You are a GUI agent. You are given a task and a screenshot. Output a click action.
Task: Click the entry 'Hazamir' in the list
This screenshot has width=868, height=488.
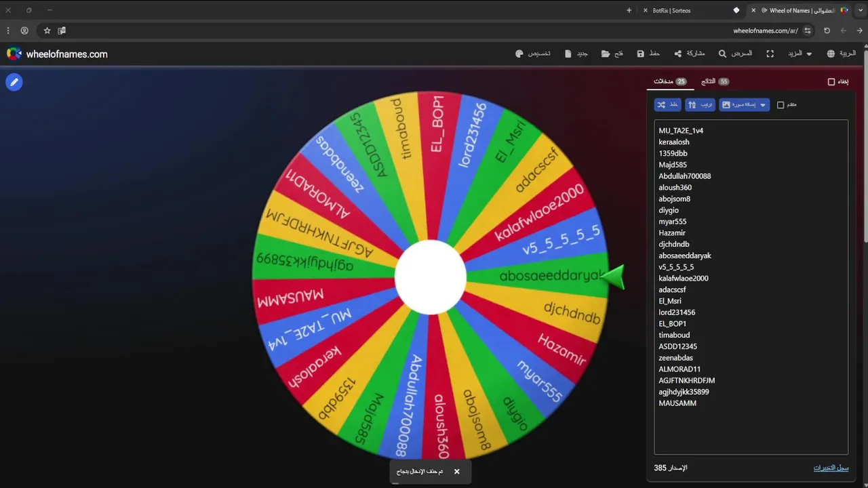click(x=672, y=233)
